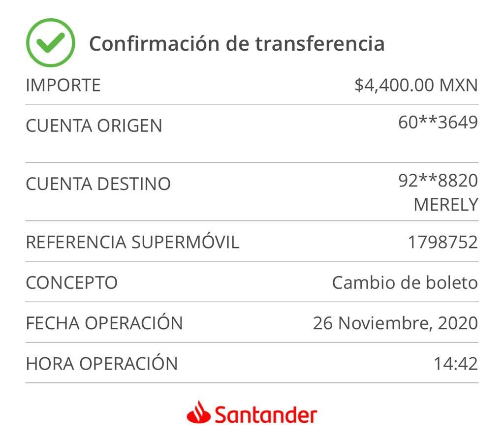Click the REFERENCIA SUPERMÓVIL label
Viewport: 504px width, 437px height.
[133, 241]
